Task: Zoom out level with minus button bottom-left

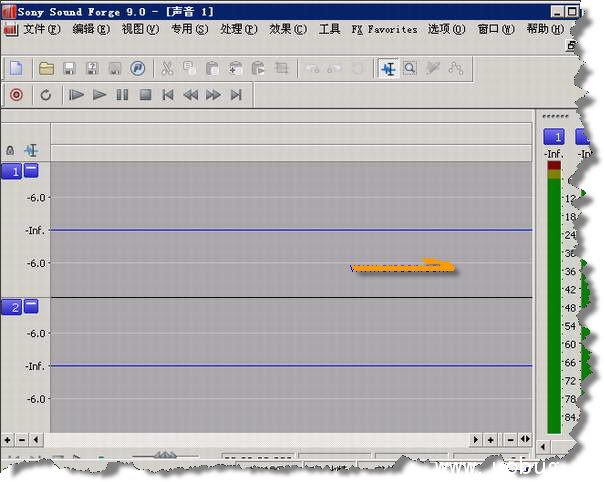Action: coord(22,440)
